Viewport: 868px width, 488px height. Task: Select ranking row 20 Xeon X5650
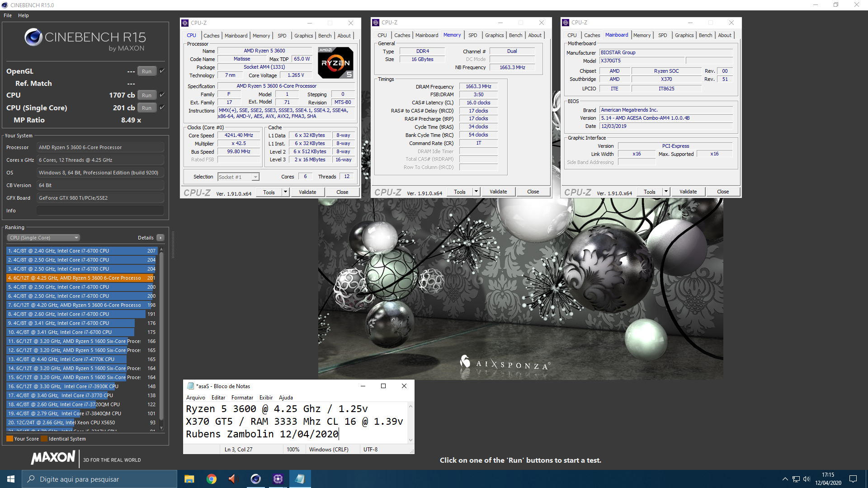click(81, 422)
